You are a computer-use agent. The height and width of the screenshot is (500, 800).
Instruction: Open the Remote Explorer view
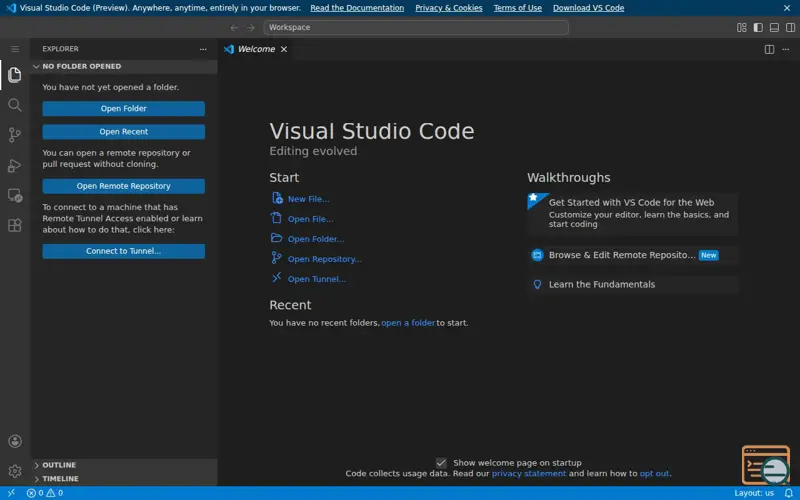point(15,195)
